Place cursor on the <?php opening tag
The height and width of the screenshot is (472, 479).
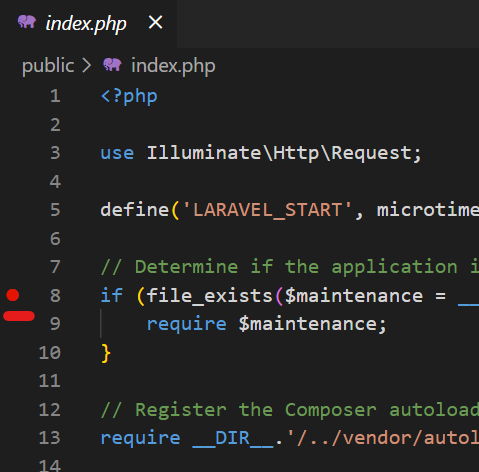129,97
